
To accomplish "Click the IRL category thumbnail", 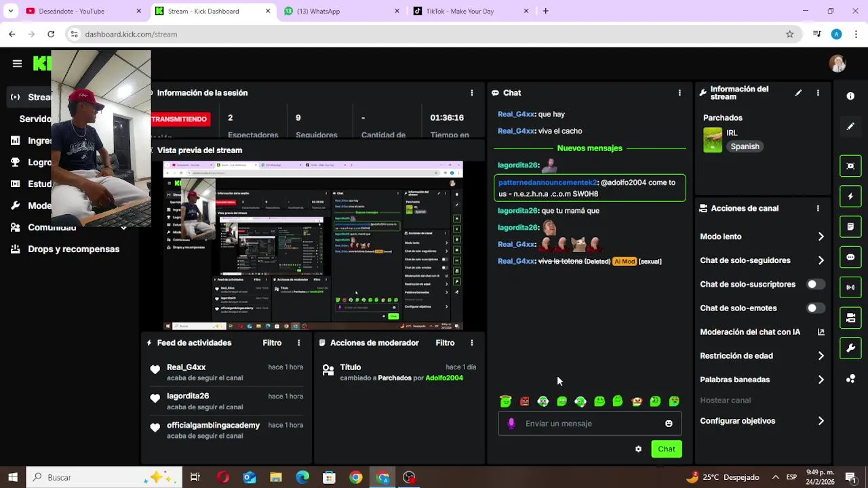I will click(x=713, y=140).
